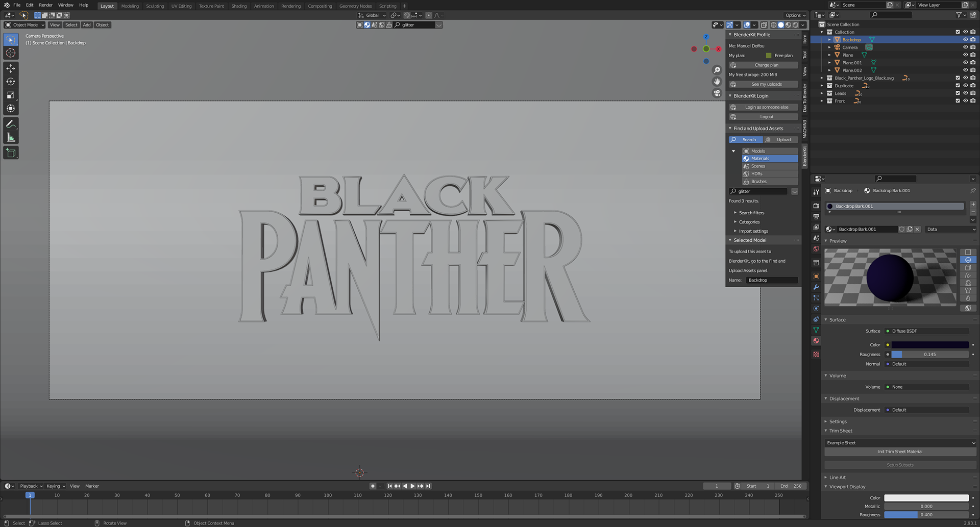Open the Options dropdown in viewport

[796, 15]
